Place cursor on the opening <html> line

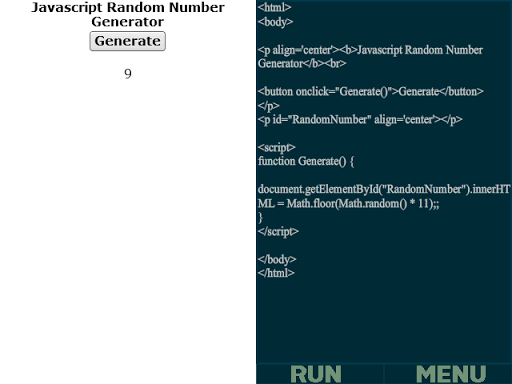coord(274,7)
